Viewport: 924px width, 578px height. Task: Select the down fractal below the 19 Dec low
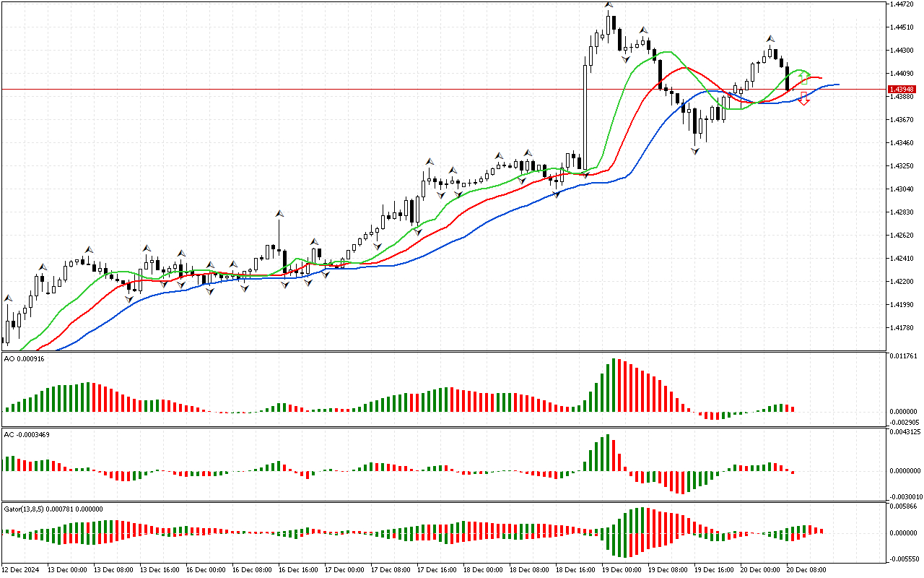[x=696, y=151]
